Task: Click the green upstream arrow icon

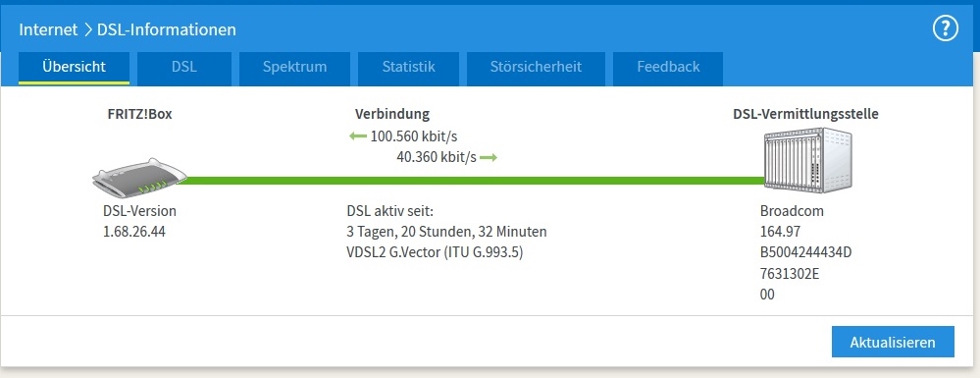Action: (489, 158)
